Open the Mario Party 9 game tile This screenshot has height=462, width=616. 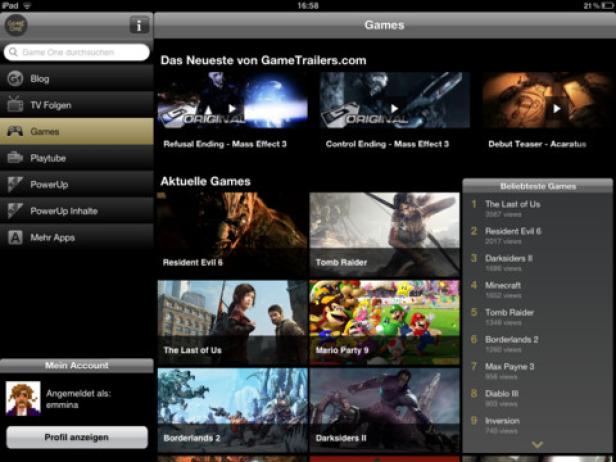tap(384, 323)
